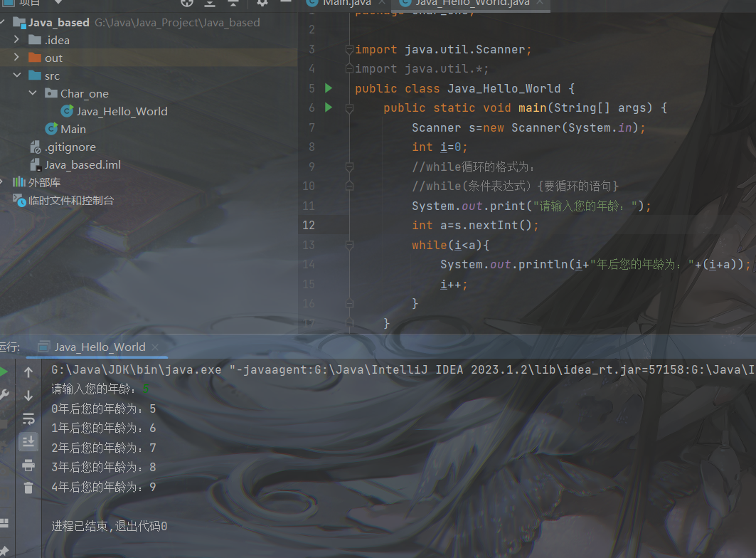
Task: Click the 'i++;' code line
Action: [454, 285]
